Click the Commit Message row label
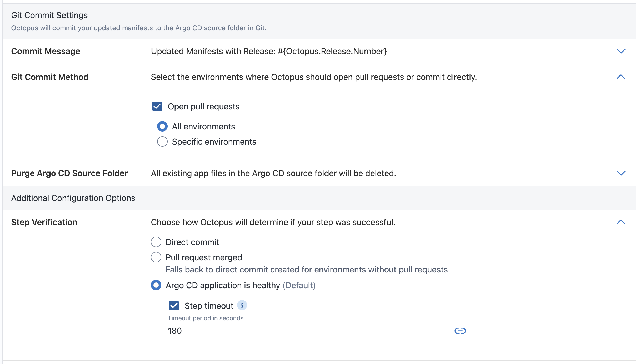Image resolution: width=640 pixels, height=364 pixels. click(x=46, y=51)
